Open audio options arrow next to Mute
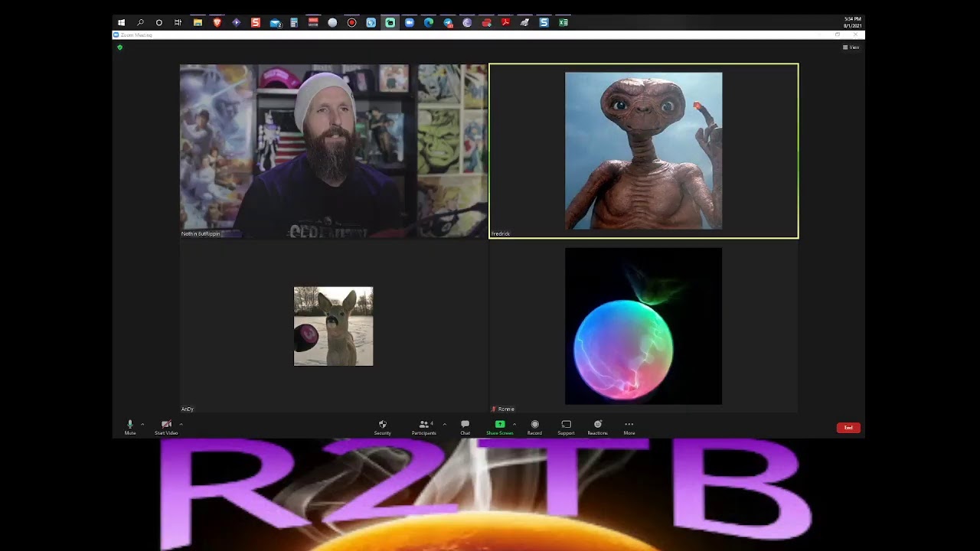This screenshot has width=980, height=551. point(142,424)
